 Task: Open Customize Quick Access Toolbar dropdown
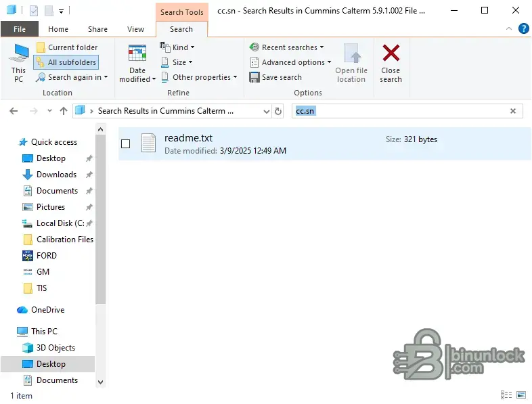click(61, 12)
